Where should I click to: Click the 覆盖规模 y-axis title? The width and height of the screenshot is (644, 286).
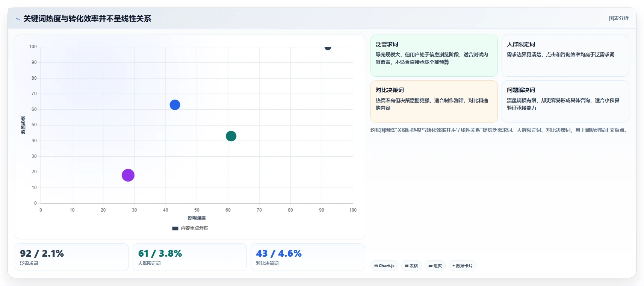pos(23,125)
